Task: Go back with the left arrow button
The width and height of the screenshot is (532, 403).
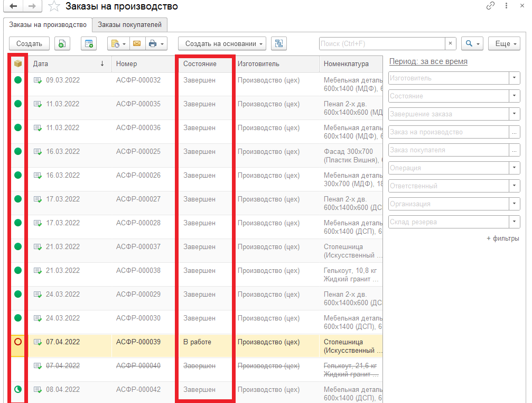Action: point(14,6)
